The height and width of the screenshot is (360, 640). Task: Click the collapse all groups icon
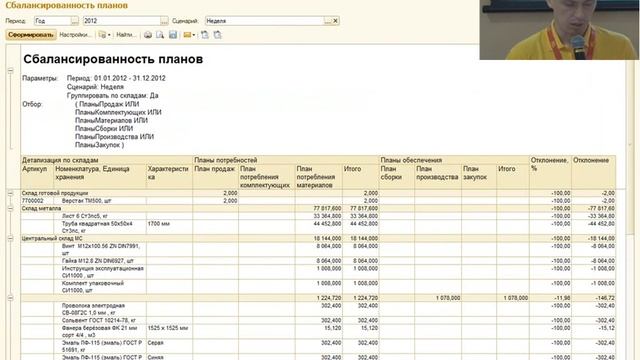click(x=218, y=35)
